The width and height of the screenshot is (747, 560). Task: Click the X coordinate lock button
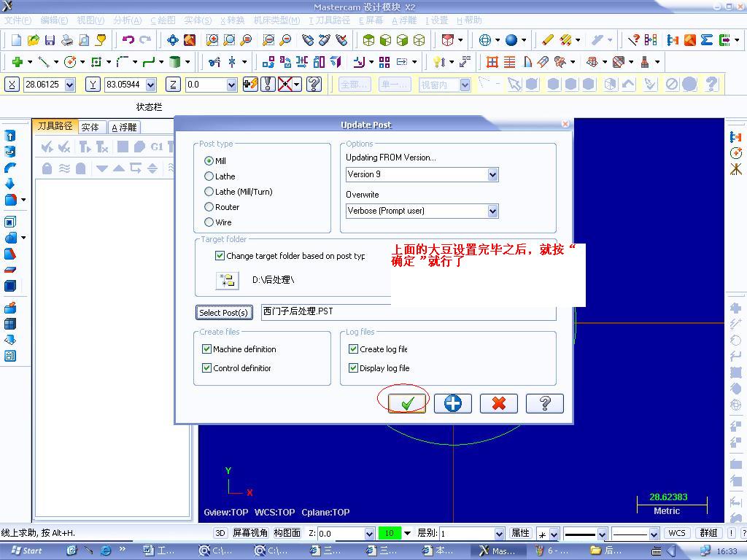[12, 85]
